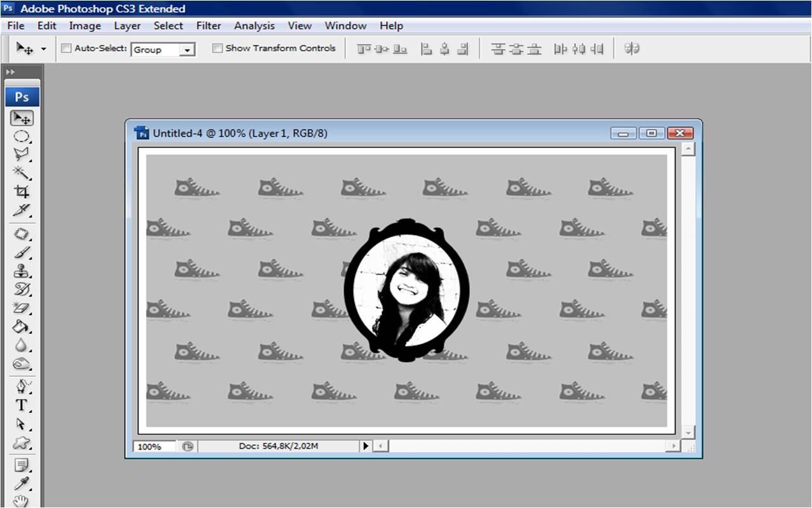Click the Auto-Align Layers icon

632,48
